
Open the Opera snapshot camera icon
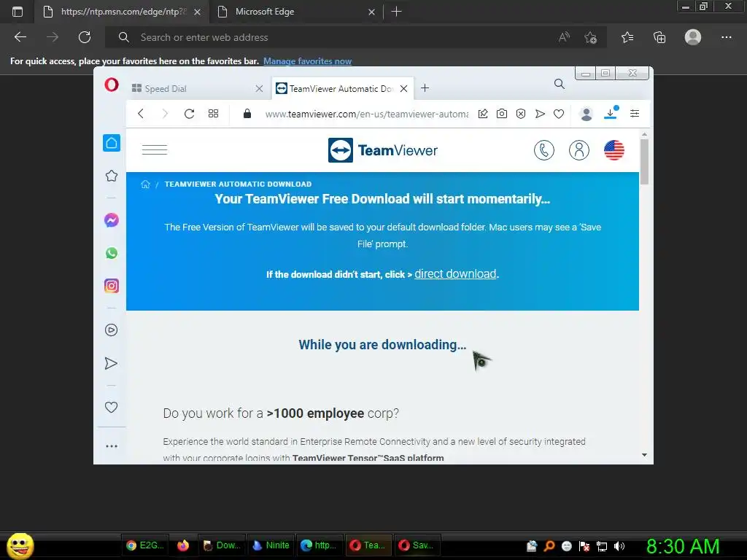click(x=502, y=113)
